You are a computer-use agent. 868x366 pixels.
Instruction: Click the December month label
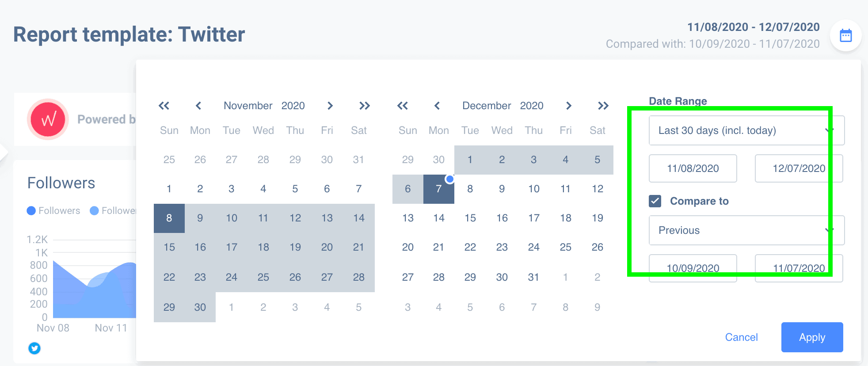[x=487, y=106]
